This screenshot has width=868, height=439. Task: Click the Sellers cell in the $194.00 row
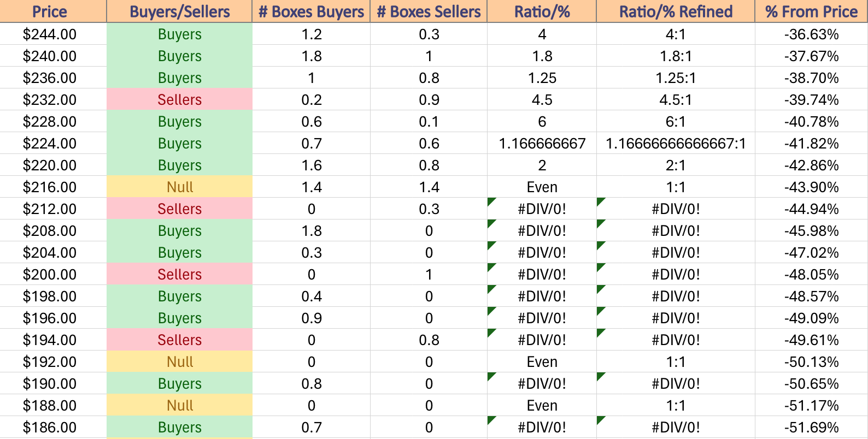point(180,340)
